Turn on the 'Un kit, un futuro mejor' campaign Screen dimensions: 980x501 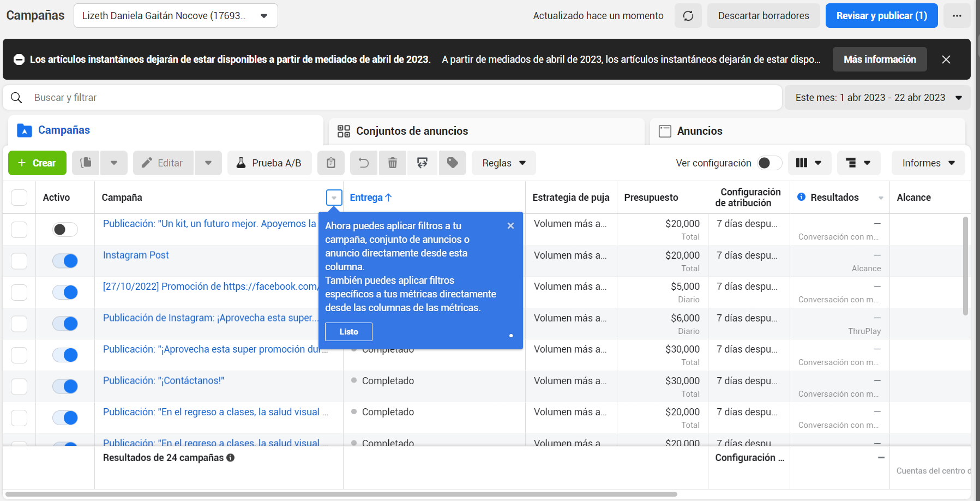[x=65, y=229]
